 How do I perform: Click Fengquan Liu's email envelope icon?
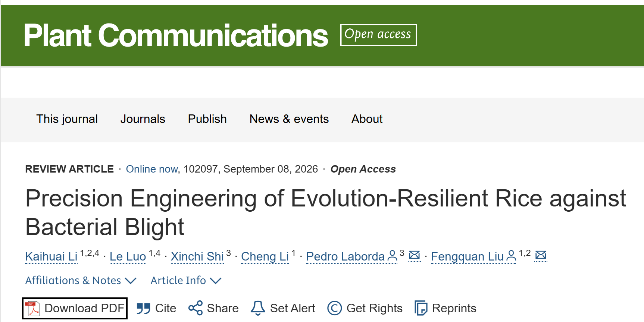click(x=541, y=255)
